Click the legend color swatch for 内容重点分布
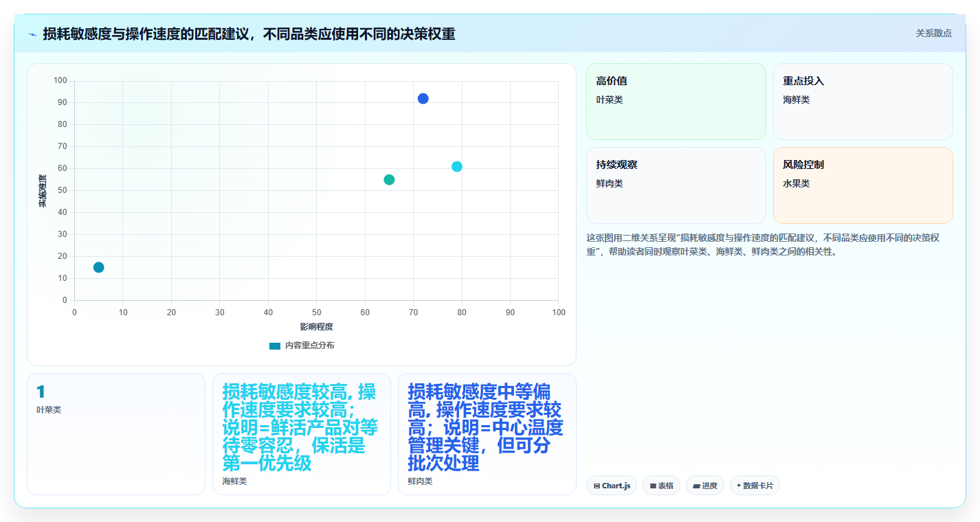The image size is (980, 522). click(x=275, y=346)
